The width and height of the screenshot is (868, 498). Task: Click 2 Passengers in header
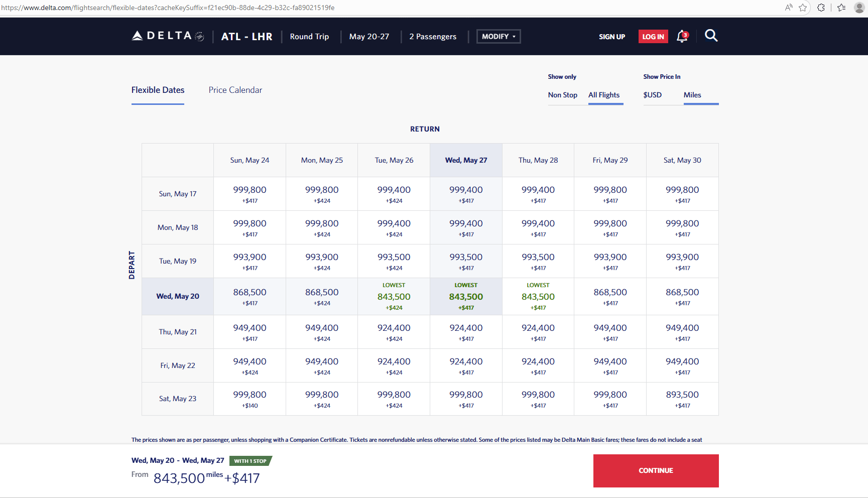[433, 37]
